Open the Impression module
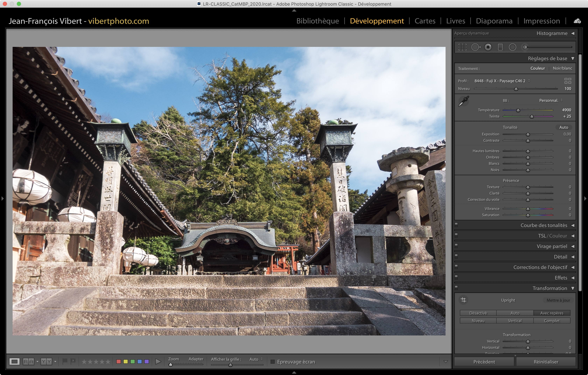Image resolution: width=588 pixels, height=375 pixels. [x=541, y=21]
